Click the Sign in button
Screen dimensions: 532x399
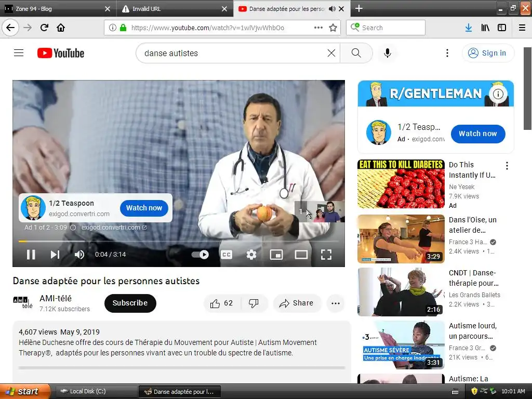coord(488,53)
